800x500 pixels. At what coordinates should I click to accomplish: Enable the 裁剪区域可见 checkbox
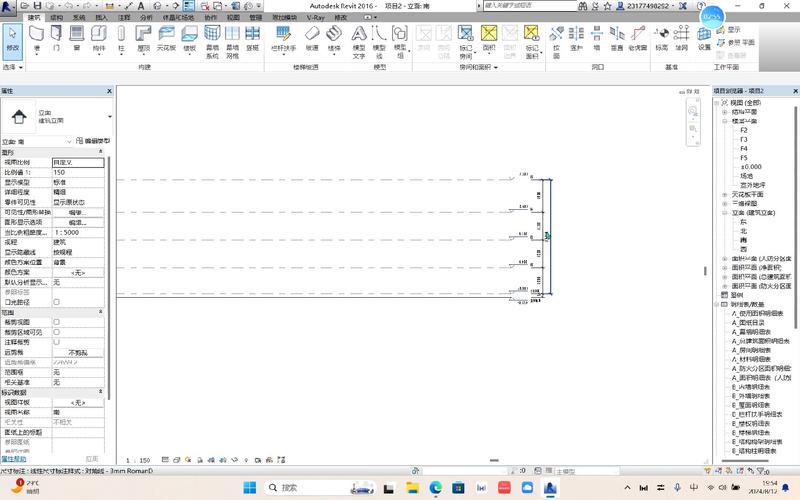56,332
